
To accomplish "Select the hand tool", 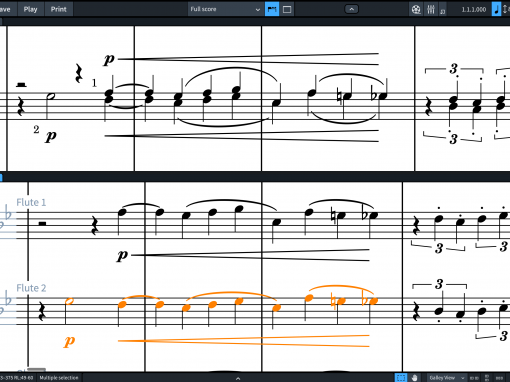I will click(414, 378).
